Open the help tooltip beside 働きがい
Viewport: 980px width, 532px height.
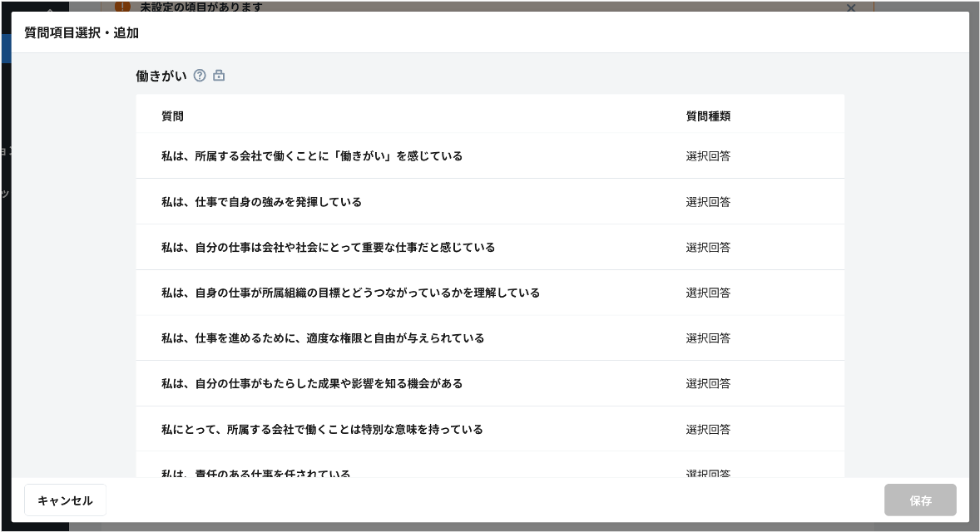point(200,76)
